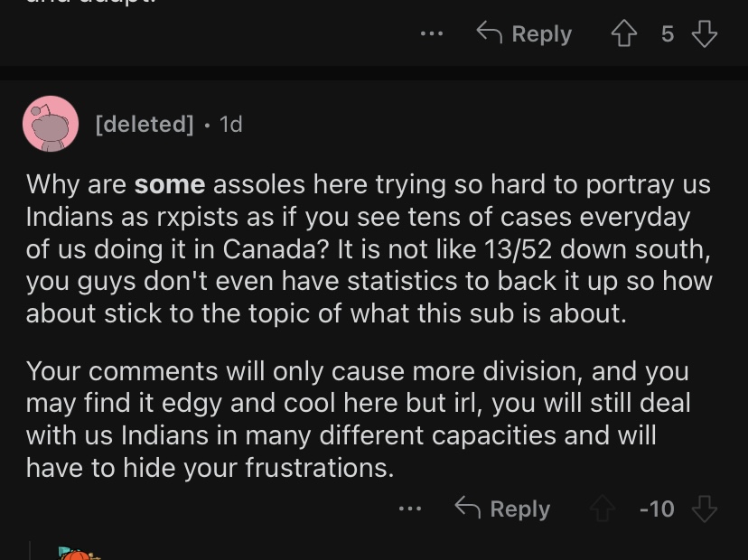Downvote the comment scored -10
The width and height of the screenshot is (748, 560).
tap(704, 509)
